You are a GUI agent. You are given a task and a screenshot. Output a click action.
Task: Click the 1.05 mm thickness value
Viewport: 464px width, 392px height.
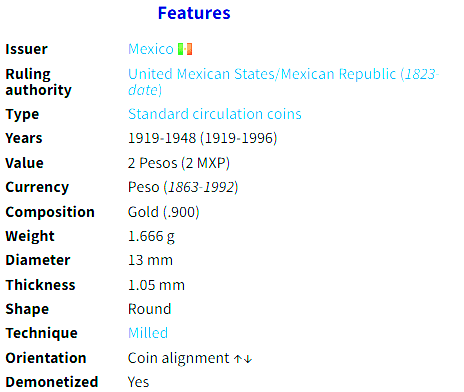[x=156, y=285]
